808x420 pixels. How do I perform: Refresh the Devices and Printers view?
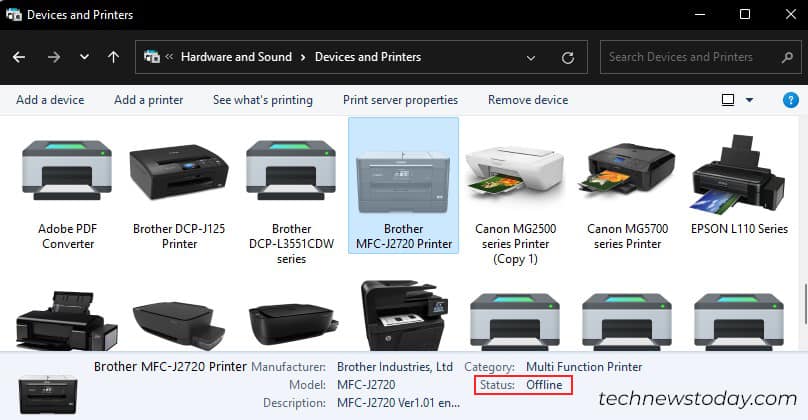tap(568, 58)
